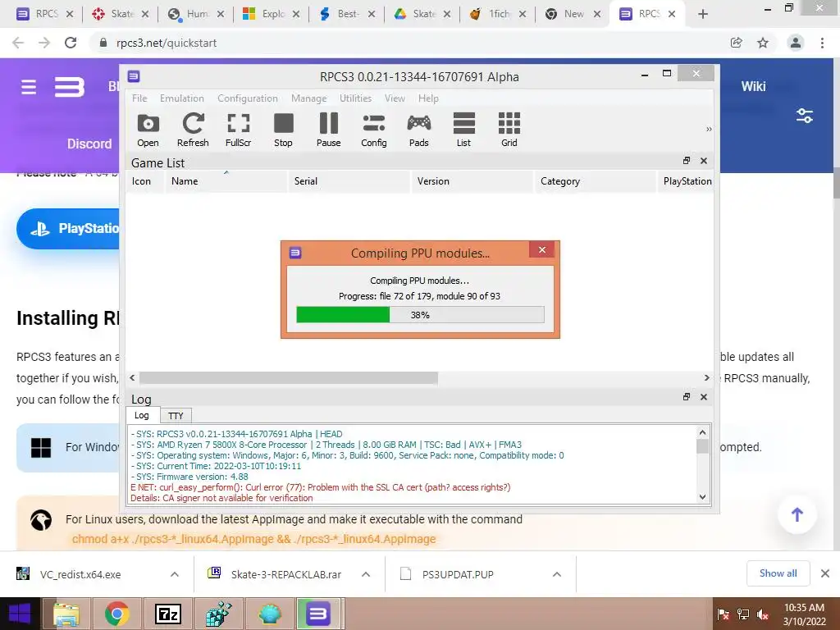Screen dimensions: 840x630
Task: Expand Skate-3-REPACKLAB.rar download options
Action: pos(366,574)
